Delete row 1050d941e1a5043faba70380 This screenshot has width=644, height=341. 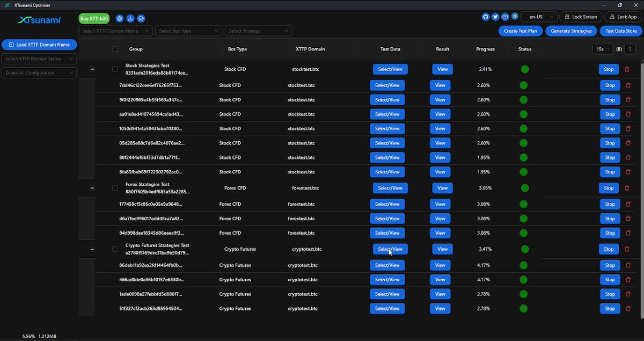[x=628, y=129]
